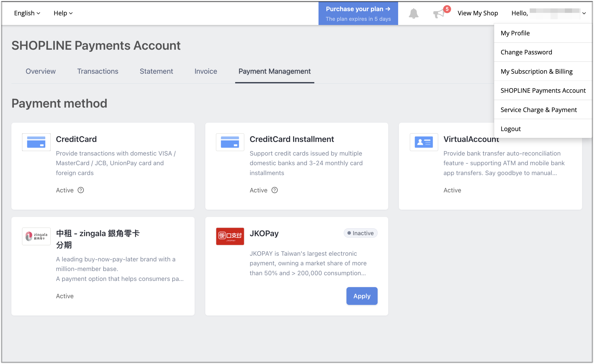Choose My Profile from account menu
The height and width of the screenshot is (364, 594).
[x=543, y=33]
